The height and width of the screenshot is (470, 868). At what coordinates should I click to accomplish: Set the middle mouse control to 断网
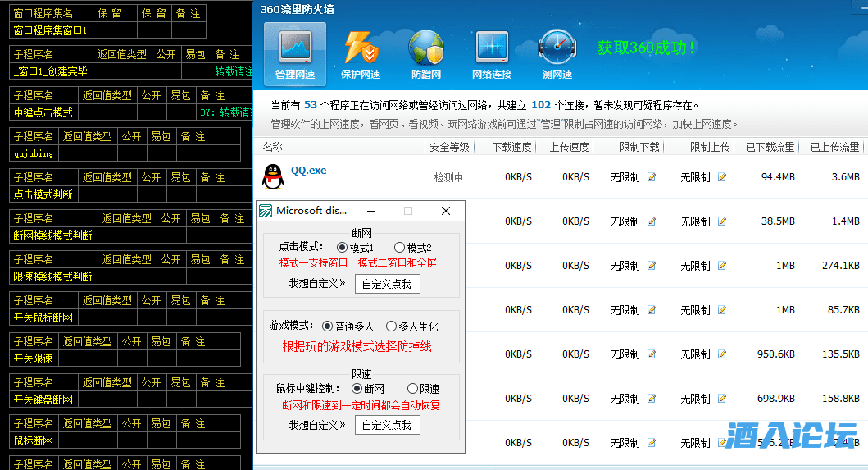(357, 388)
